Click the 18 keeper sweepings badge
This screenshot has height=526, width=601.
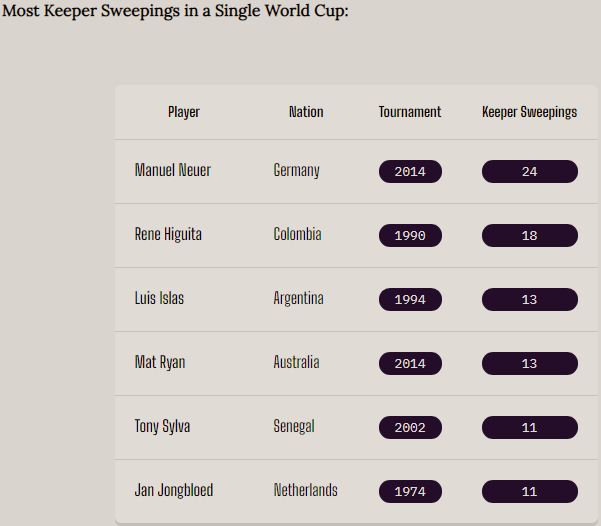(x=530, y=236)
